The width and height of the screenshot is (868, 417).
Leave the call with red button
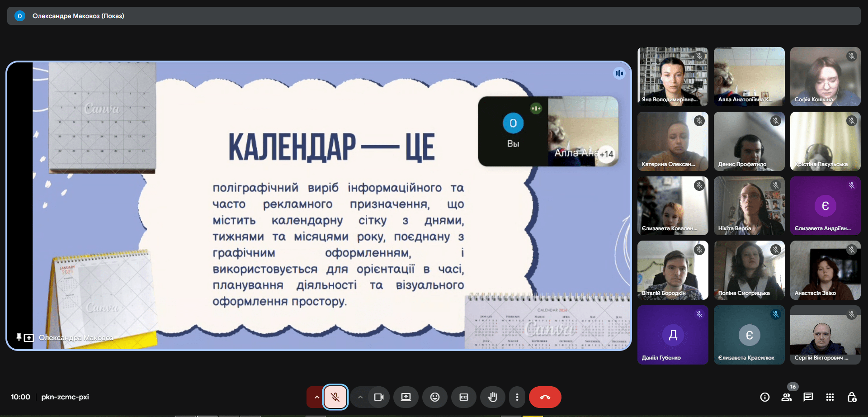[545, 397]
